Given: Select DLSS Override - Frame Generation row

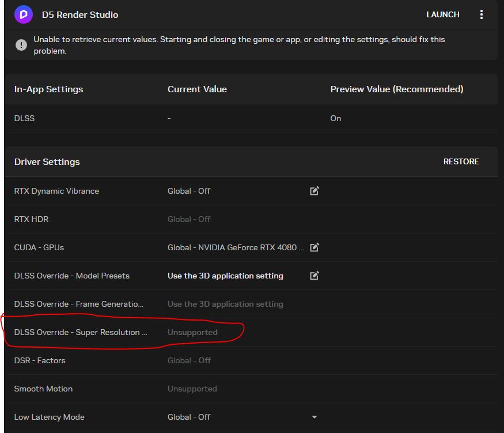Looking at the screenshot, I should [x=78, y=304].
